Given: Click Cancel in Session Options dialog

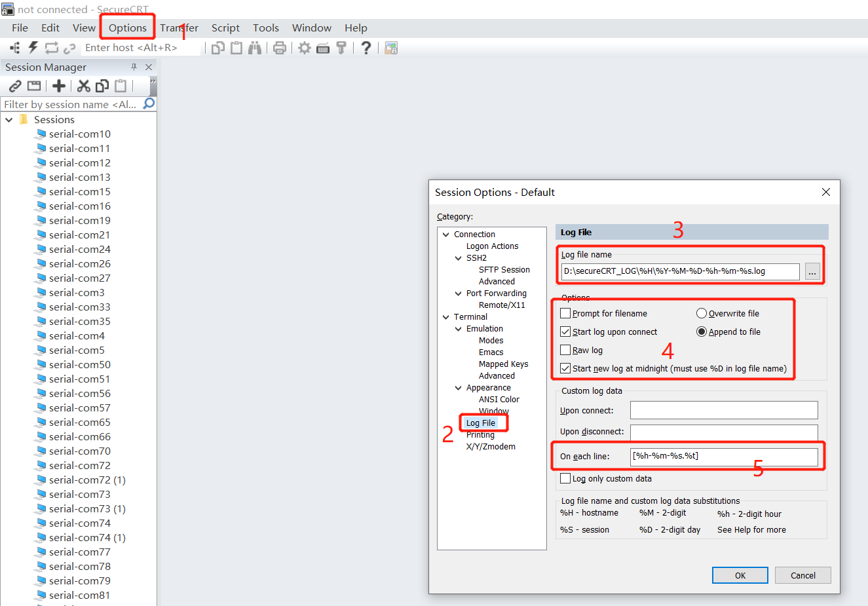Looking at the screenshot, I should 803,575.
